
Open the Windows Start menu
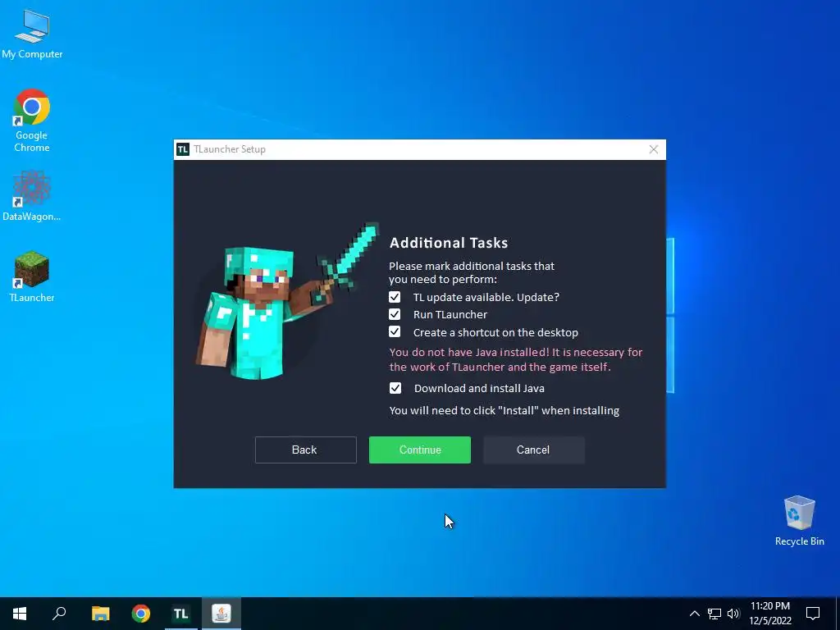(x=20, y=614)
